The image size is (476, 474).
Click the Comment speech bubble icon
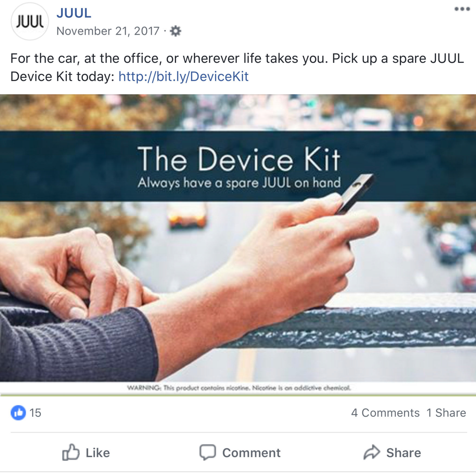point(208,452)
